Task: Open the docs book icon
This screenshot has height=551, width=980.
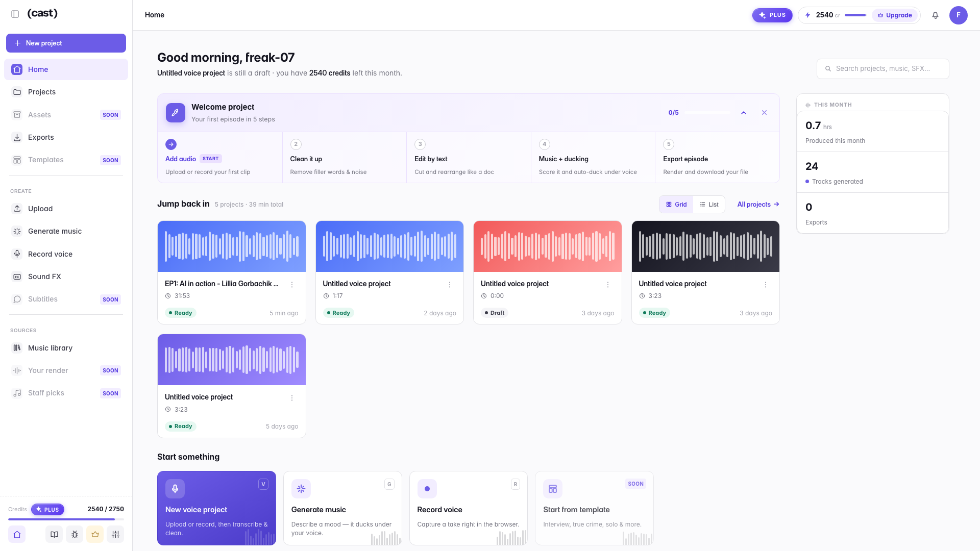Action: tap(54, 534)
